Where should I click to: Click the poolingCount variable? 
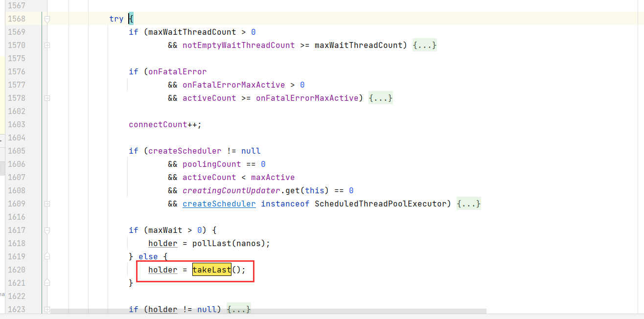[211, 164]
